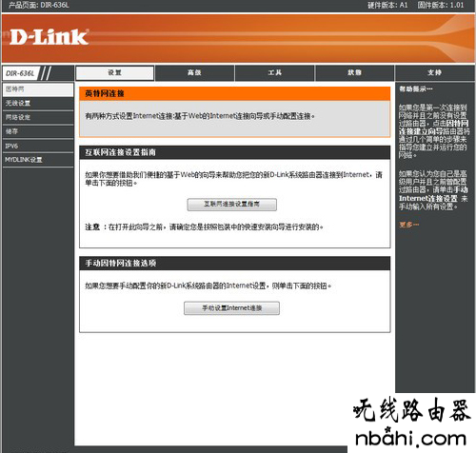Click the 硬件版本: A1 text
476x453 pixels.
[x=387, y=5]
